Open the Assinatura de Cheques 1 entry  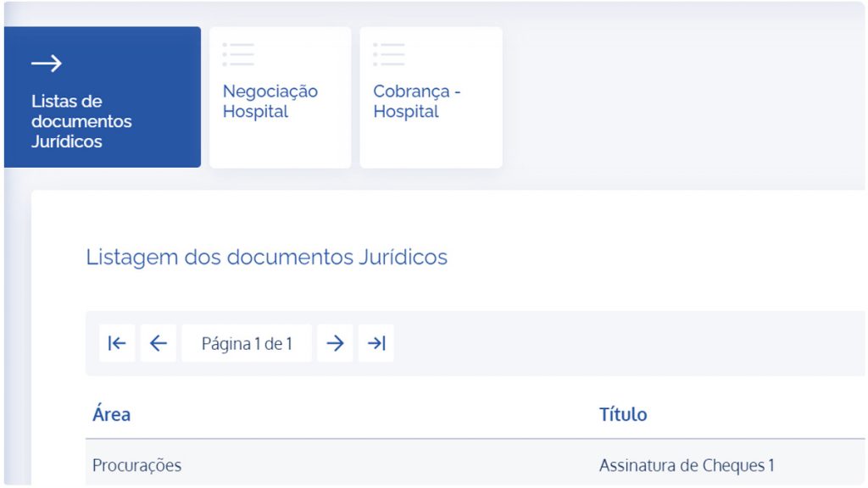(687, 465)
